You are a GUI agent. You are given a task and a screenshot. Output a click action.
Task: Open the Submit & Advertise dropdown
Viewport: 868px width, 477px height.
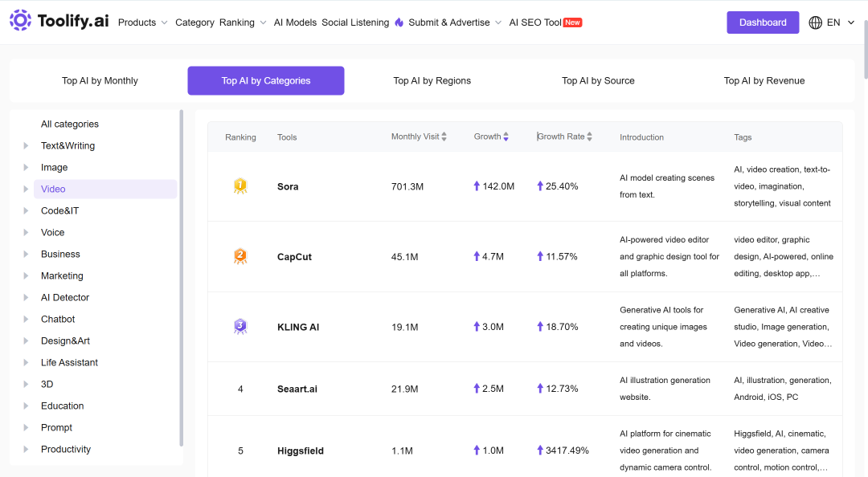coord(455,22)
